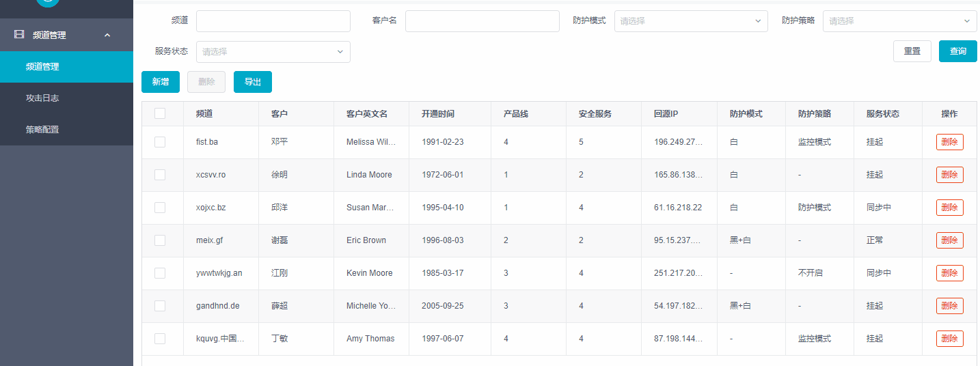
Task: Check the row checkbox for ywwtwkjg.an
Action: click(160, 273)
